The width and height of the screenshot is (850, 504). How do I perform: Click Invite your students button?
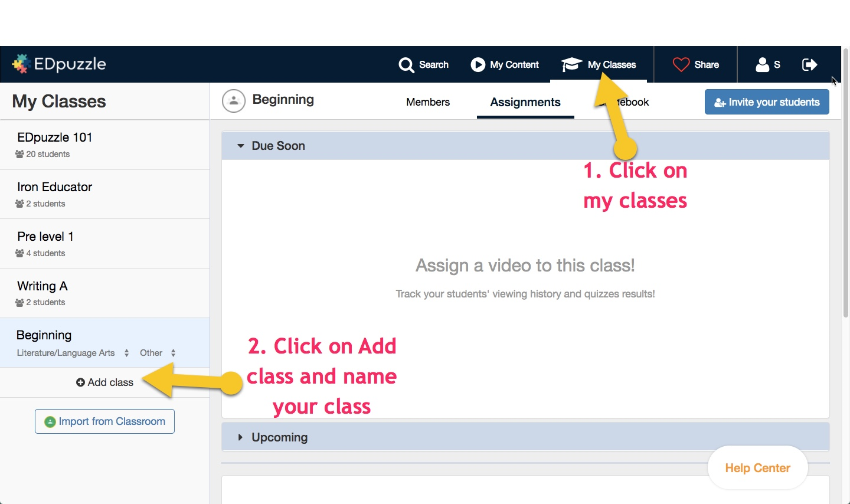(x=766, y=102)
